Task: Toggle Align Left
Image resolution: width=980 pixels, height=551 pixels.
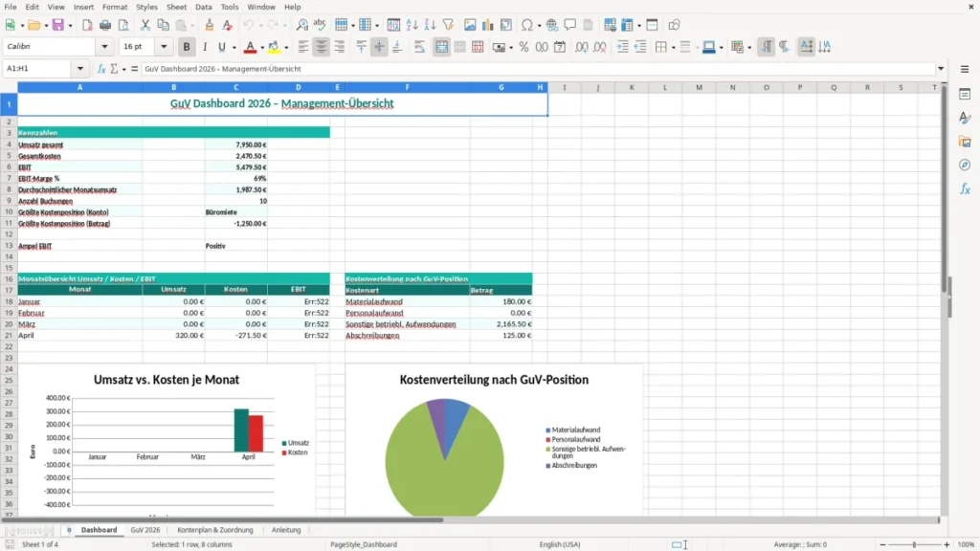Action: (x=303, y=47)
